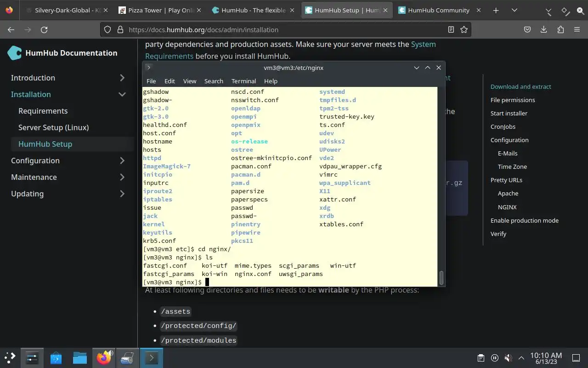This screenshot has width=588, height=368.
Task: Click the Konsole terminal icon in taskbar
Action: click(x=152, y=357)
